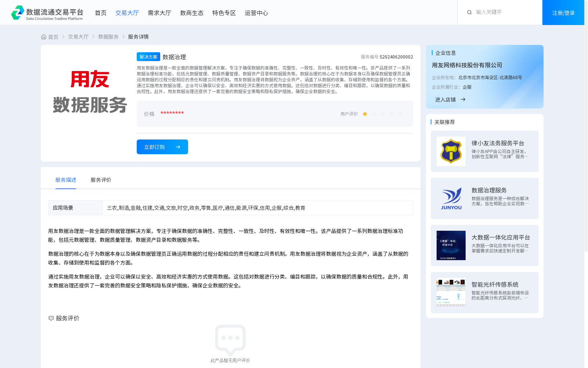Click the JUNYOU logo thumbnail
588x368 pixels.
click(451, 198)
